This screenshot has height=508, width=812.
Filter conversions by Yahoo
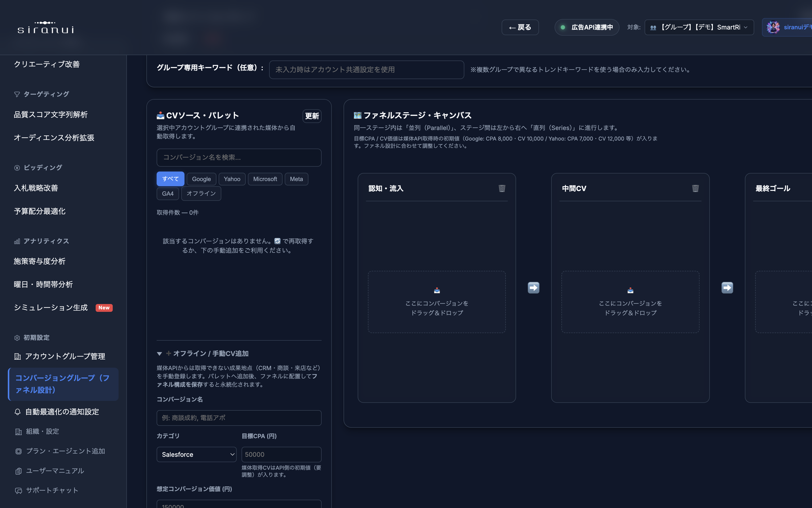(232, 179)
